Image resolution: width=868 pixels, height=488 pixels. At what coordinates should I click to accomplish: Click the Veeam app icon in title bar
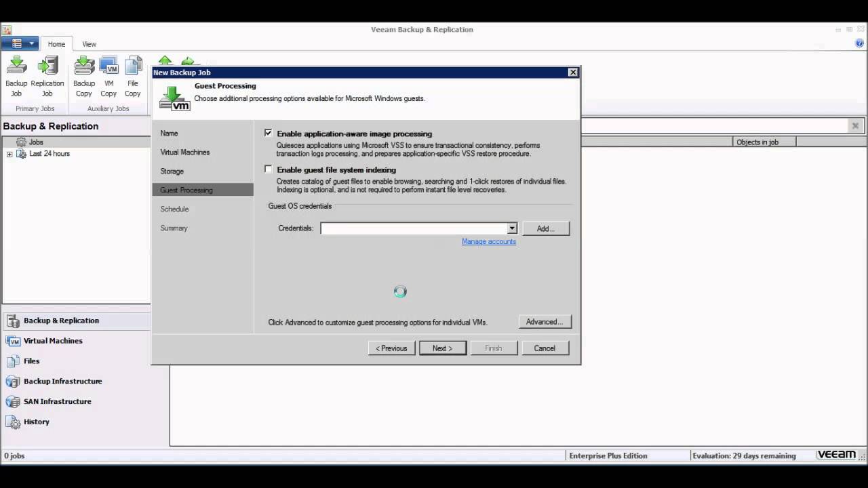(7, 30)
